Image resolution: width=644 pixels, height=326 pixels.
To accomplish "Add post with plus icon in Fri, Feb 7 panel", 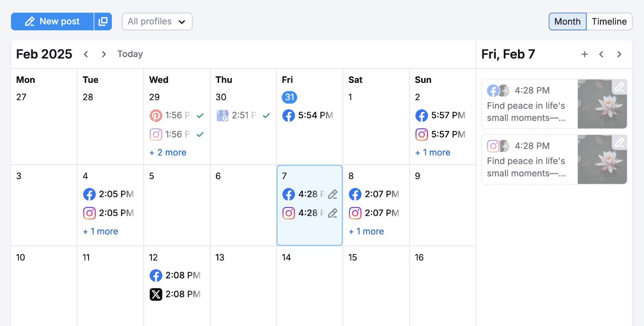I will pos(585,54).
